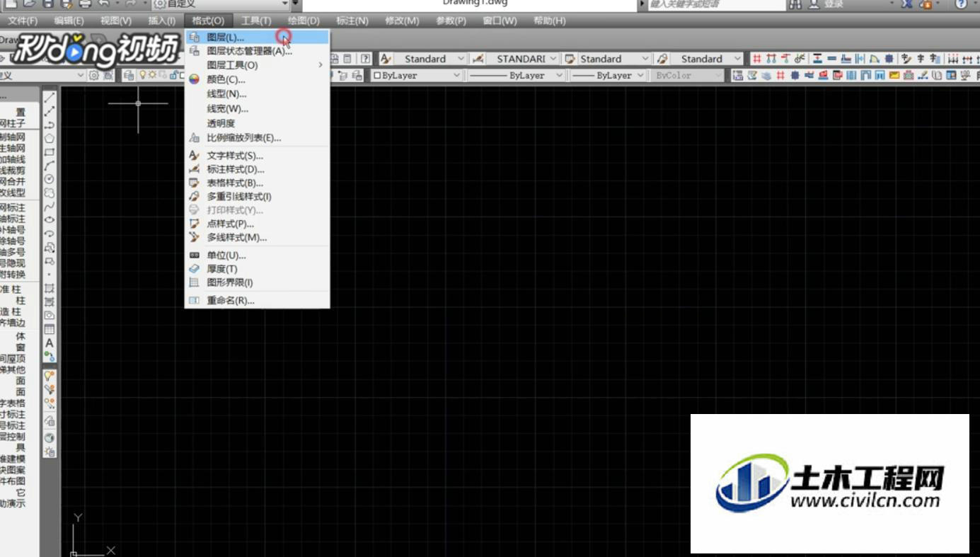Screen dimensions: 980x557
Task: Click the Print icon in quick access bar
Action: pyautogui.click(x=85, y=4)
